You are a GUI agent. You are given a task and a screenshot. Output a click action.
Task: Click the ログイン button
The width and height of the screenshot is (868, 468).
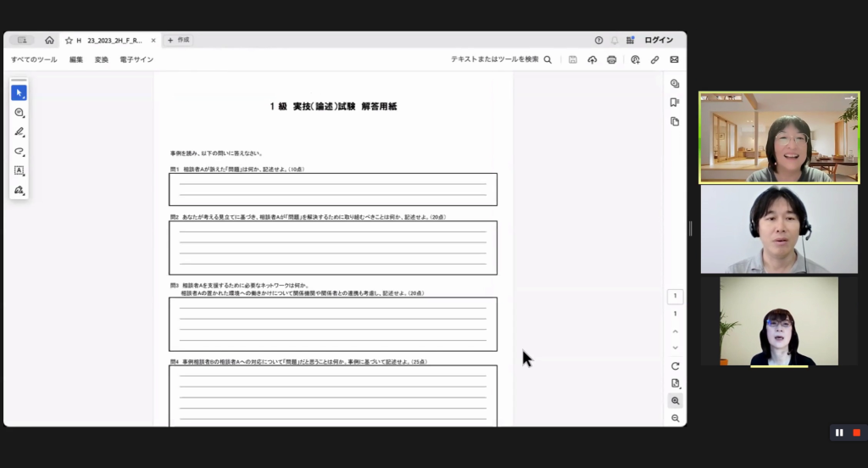(x=659, y=40)
